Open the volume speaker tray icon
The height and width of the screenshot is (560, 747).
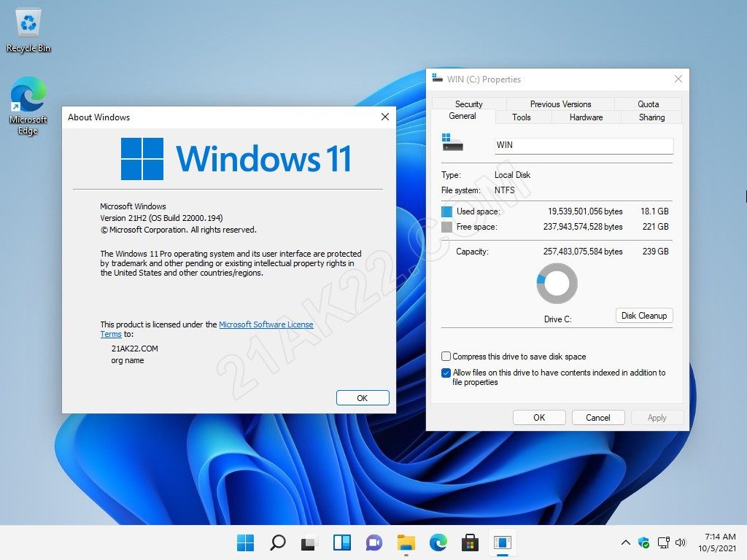click(681, 542)
